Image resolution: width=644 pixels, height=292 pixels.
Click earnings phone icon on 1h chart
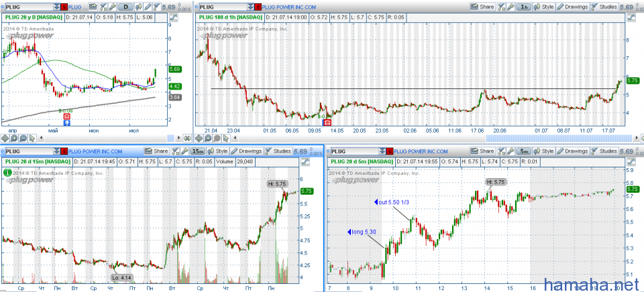coord(328,122)
